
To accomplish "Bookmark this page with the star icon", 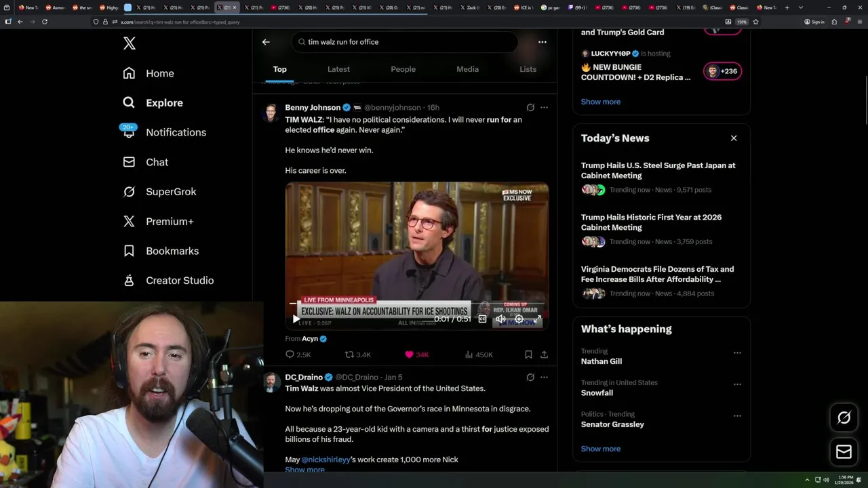I will (755, 22).
